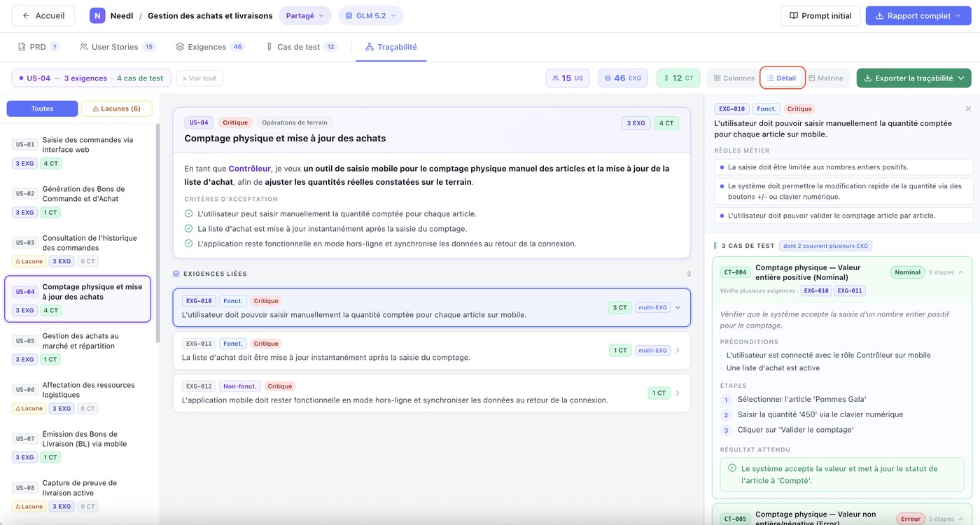Open the Exporter la traçabilité menu
The height and width of the screenshot is (525, 980).
(x=914, y=78)
